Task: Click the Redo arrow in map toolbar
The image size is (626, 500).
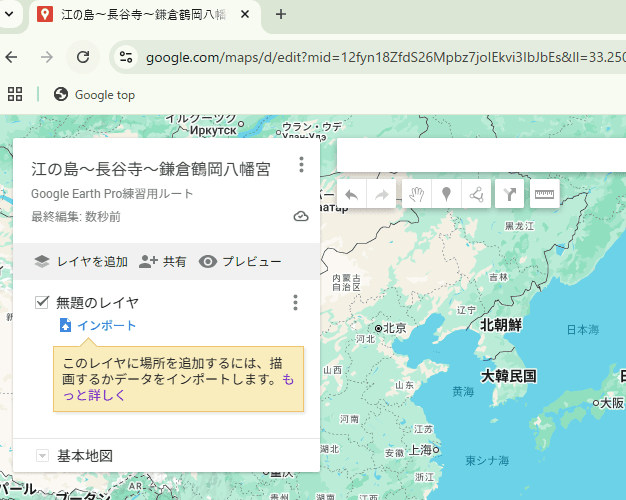Action: [382, 195]
